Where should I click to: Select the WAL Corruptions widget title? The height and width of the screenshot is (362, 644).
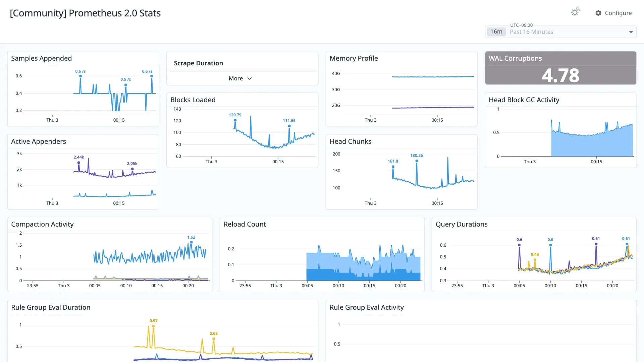coord(515,58)
